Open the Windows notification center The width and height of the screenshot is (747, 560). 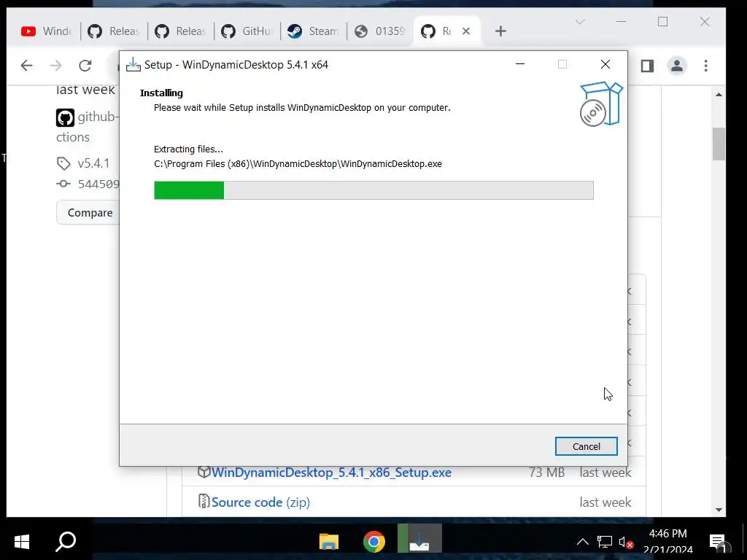[718, 542]
